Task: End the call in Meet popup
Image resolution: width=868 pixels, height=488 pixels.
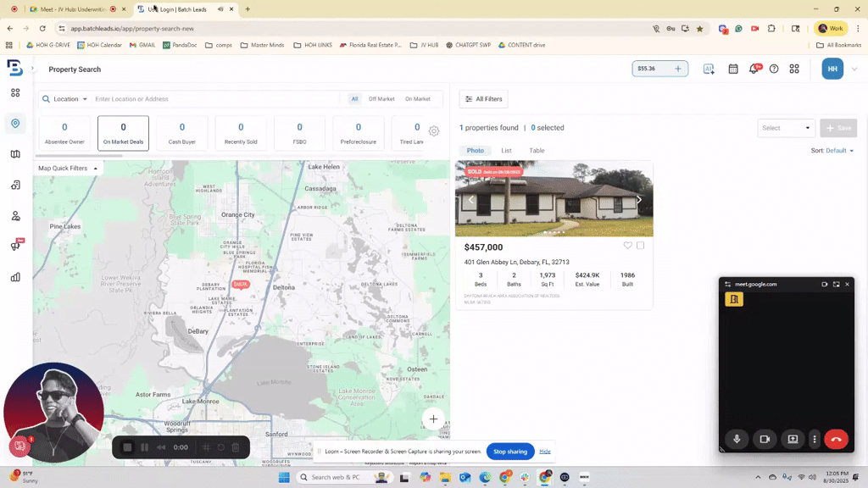Action: coord(836,439)
